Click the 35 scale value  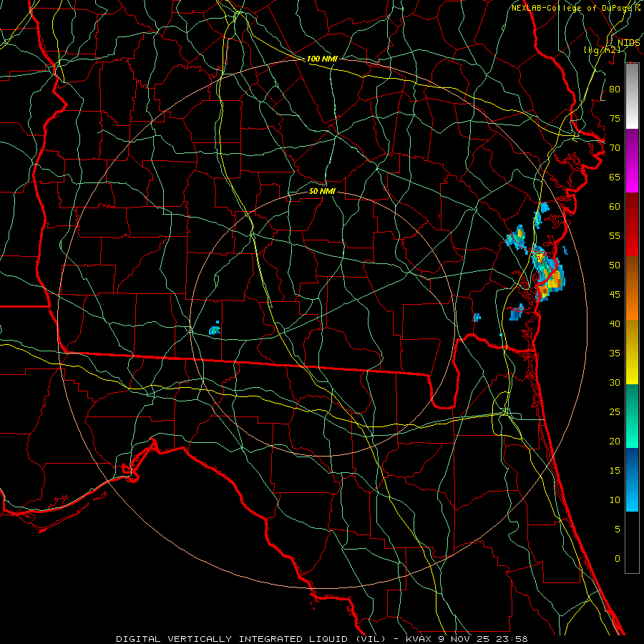tap(615, 353)
